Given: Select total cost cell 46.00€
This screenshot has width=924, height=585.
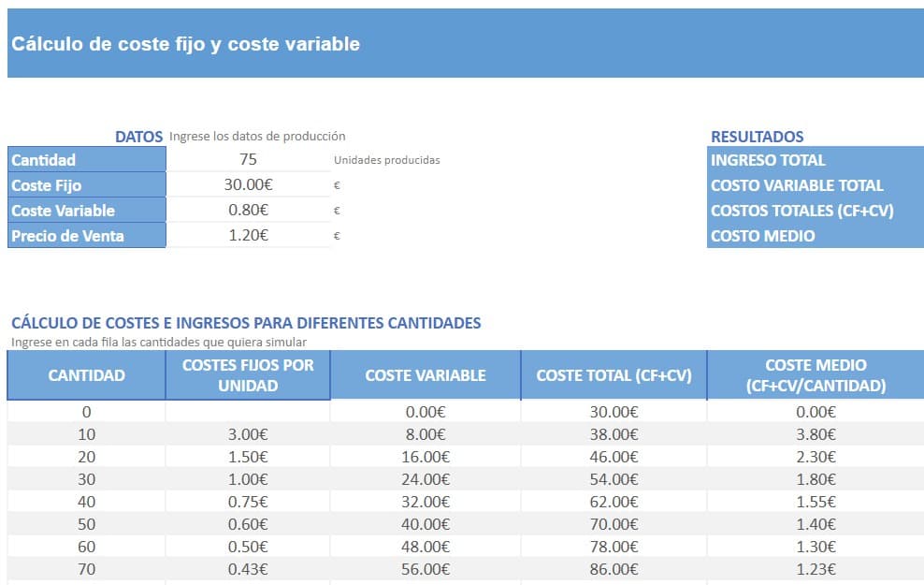Looking at the screenshot, I should pyautogui.click(x=614, y=457).
